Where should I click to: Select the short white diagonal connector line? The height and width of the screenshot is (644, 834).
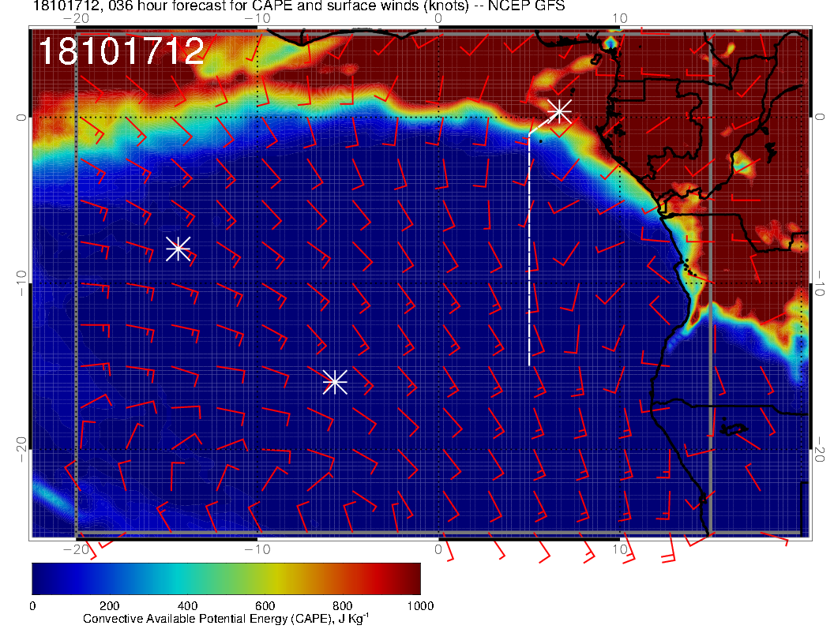540,124
